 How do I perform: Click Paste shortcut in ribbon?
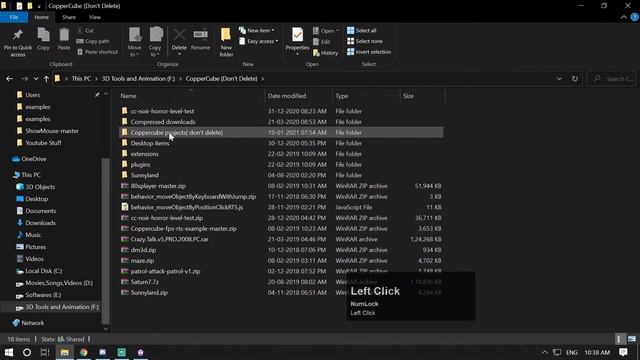97,52
